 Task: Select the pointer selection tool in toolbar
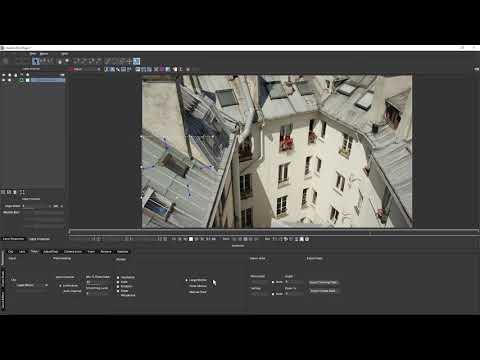click(36, 61)
